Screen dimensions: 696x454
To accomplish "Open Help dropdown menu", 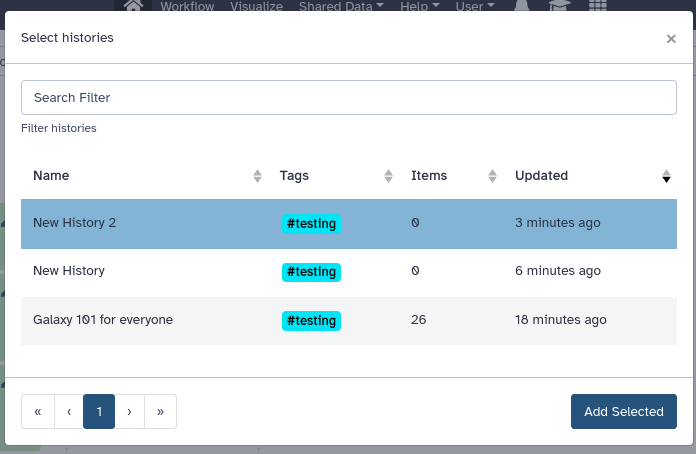I will [x=419, y=6].
